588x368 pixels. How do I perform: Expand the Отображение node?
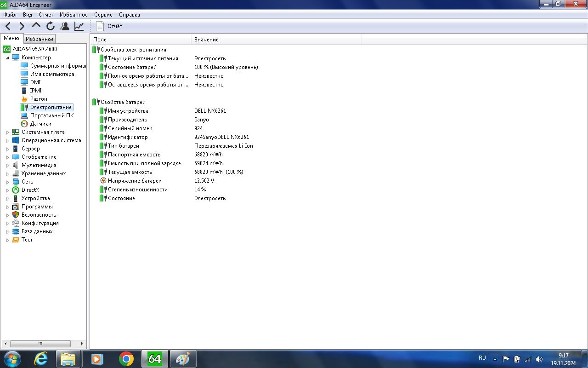coord(7,157)
